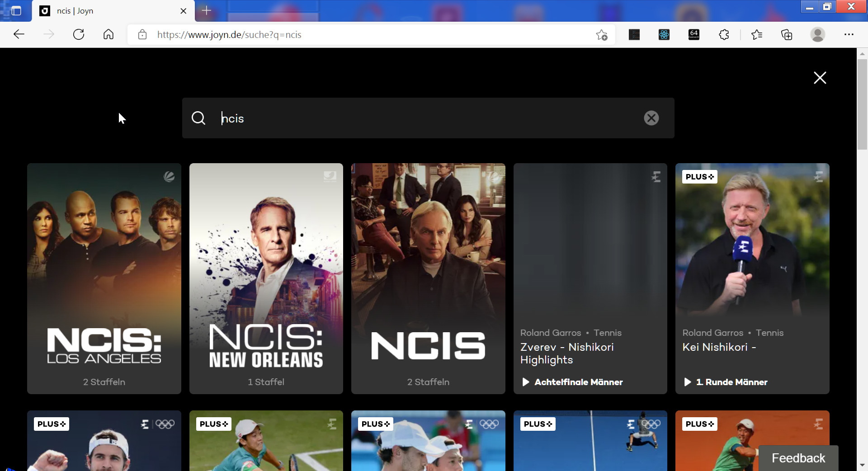Click Eurosport logo on Zverev card

click(x=656, y=177)
